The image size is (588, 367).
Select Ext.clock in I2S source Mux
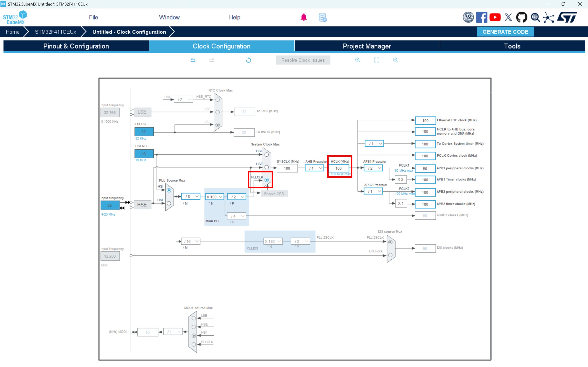point(390,255)
